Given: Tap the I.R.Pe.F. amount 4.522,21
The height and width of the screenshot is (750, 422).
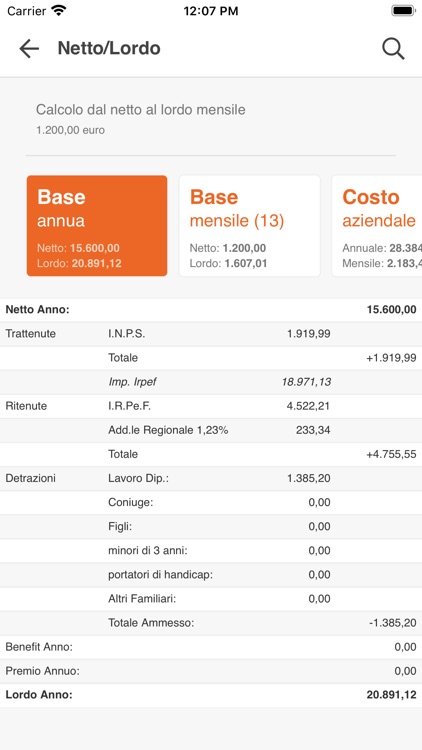Looking at the screenshot, I should pos(309,406).
